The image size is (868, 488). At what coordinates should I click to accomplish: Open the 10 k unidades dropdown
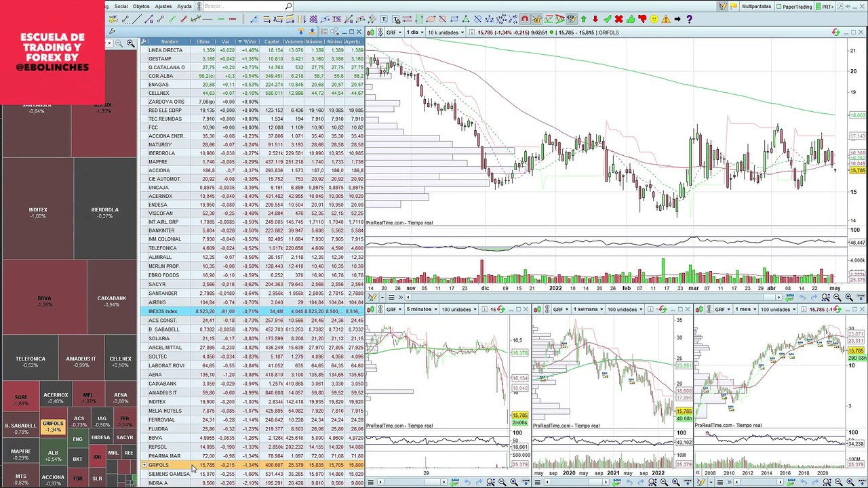click(446, 32)
